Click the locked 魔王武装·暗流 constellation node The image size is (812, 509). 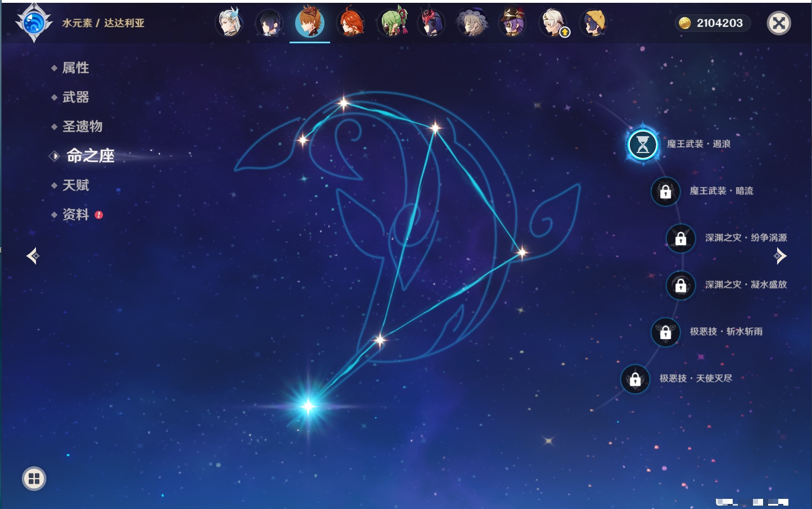click(x=665, y=191)
